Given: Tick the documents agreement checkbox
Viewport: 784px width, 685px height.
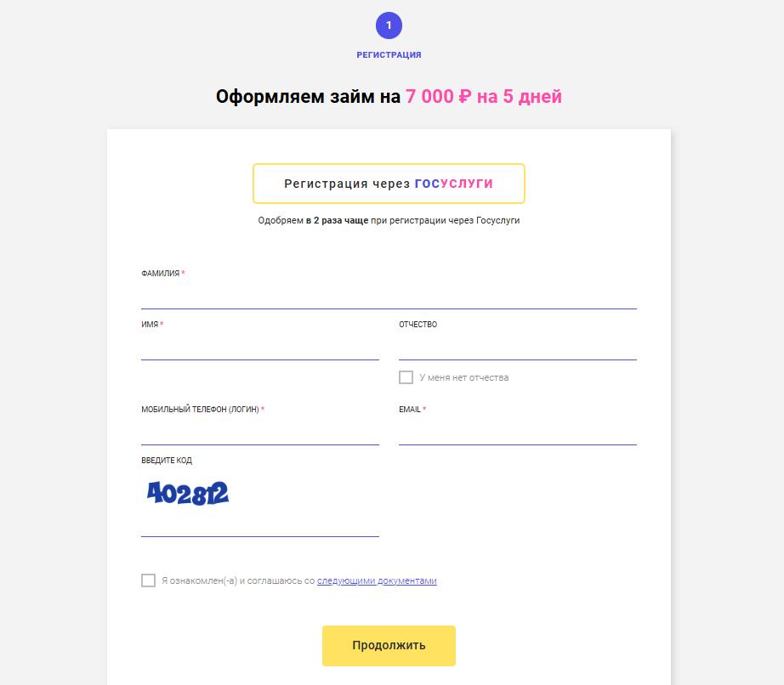Looking at the screenshot, I should (x=148, y=580).
